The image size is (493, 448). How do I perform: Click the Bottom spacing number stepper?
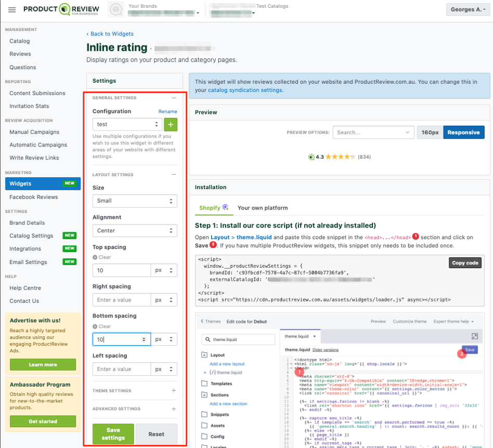(x=144, y=339)
